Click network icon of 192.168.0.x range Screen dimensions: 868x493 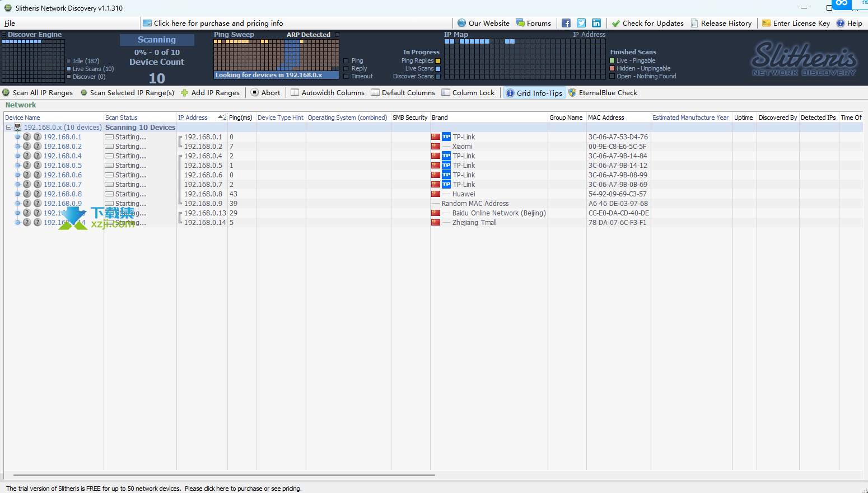click(18, 127)
